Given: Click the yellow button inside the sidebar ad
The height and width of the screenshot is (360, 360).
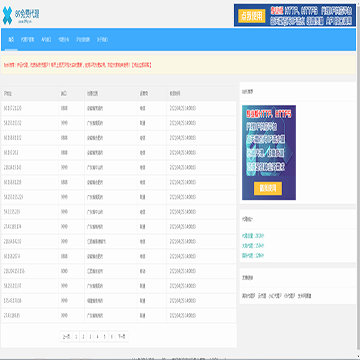Looking at the screenshot, I should pos(268,188).
